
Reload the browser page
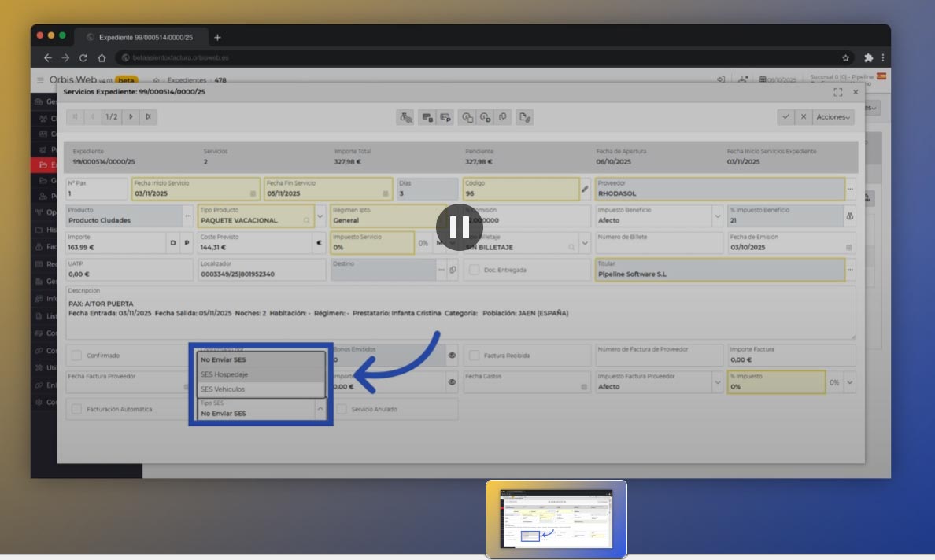tap(83, 57)
